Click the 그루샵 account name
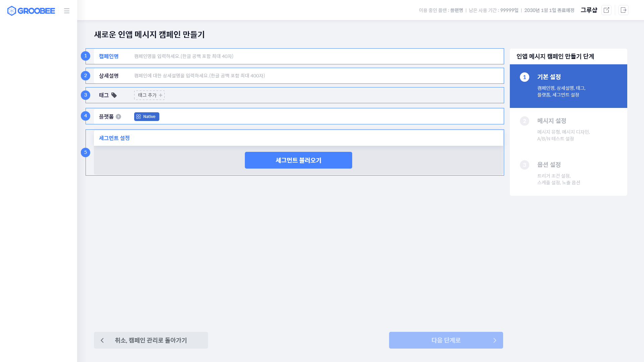 click(x=589, y=10)
